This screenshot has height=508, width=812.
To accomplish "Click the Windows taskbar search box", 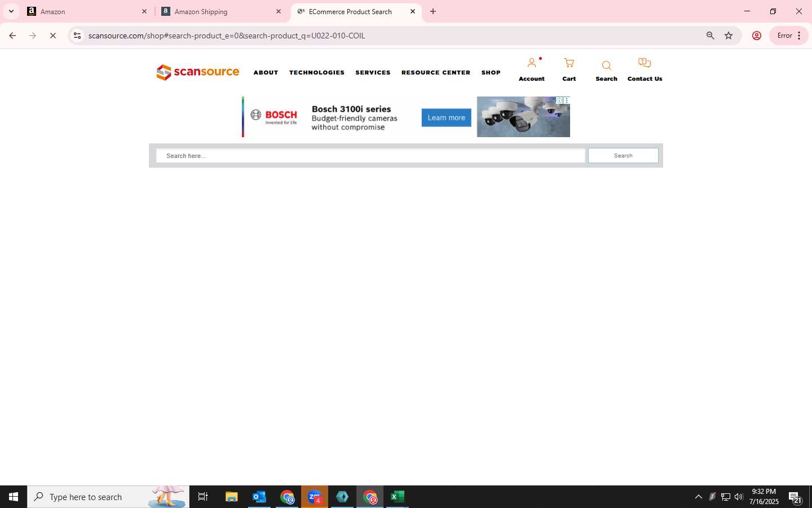I will pos(108,497).
